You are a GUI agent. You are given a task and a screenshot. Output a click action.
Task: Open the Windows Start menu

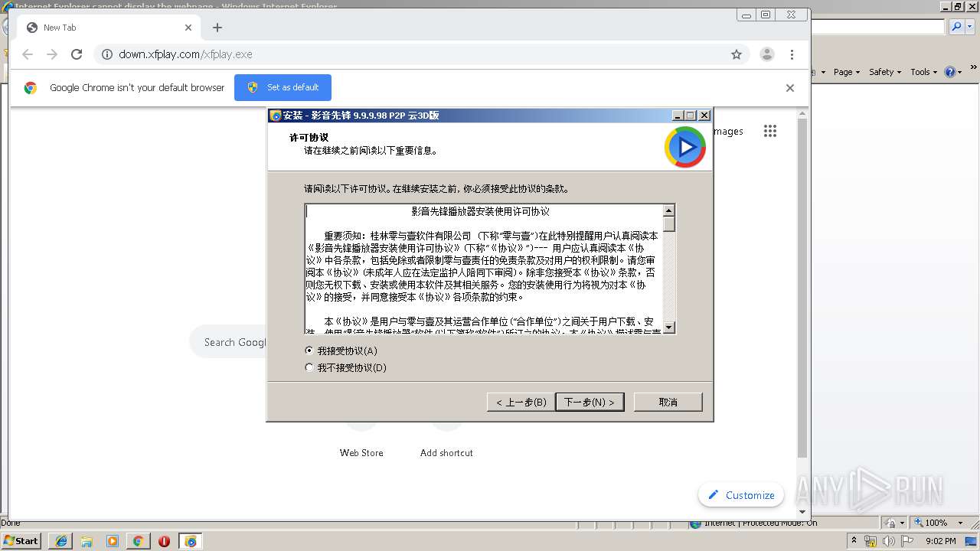coord(21,540)
